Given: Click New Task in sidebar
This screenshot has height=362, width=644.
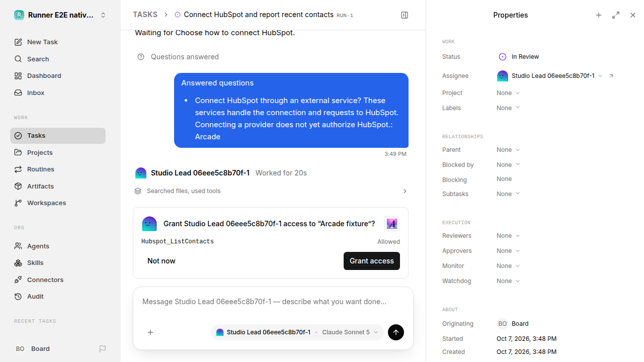Looking at the screenshot, I should 58,42.
